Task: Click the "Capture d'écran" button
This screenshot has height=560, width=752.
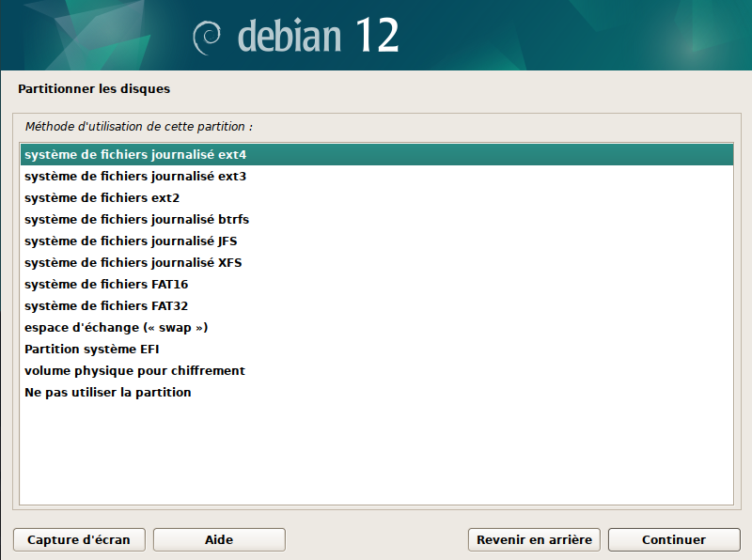Action: tap(79, 540)
